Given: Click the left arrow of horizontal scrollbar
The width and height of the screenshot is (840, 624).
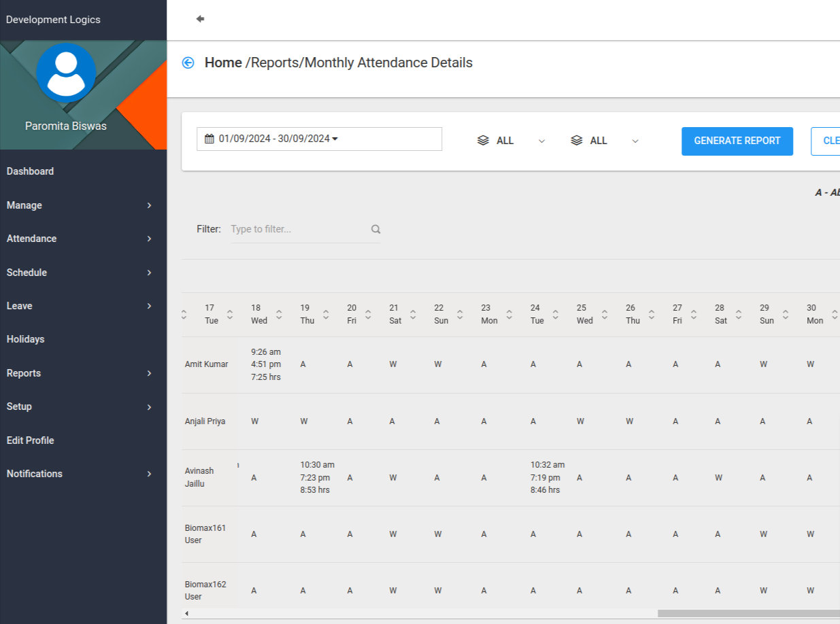Looking at the screenshot, I should (186, 613).
